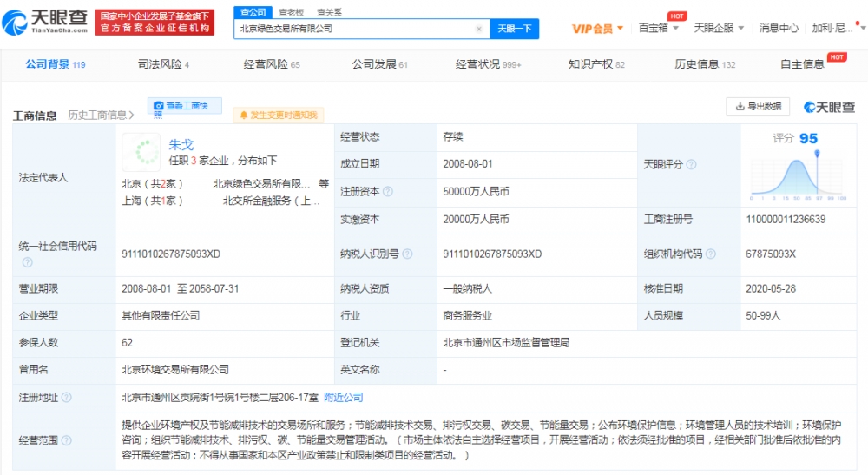Open the user account menu 加利·尼
This screenshot has width=868, height=475.
click(838, 28)
